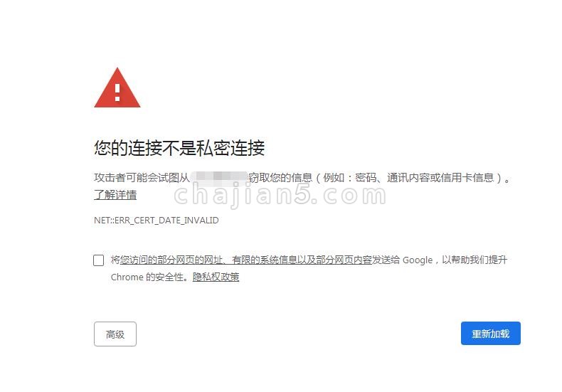Click the NET::ERR_CERT_DATE_INVALID error code
Image resolution: width=562 pixels, height=392 pixels.
pos(157,221)
